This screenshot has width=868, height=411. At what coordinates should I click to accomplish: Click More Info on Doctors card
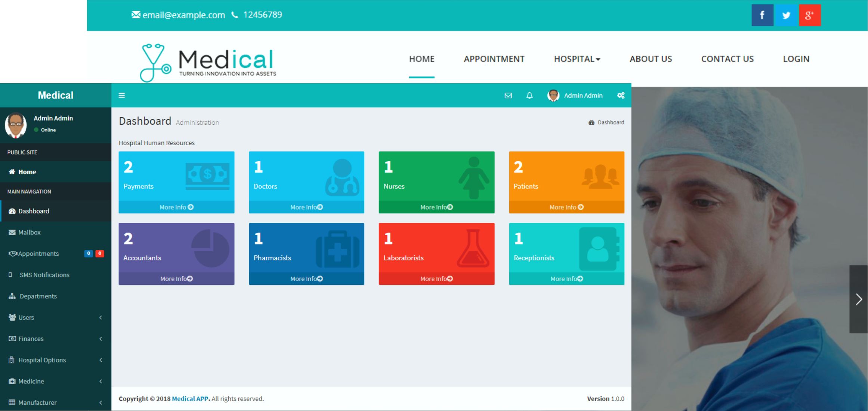tap(306, 207)
